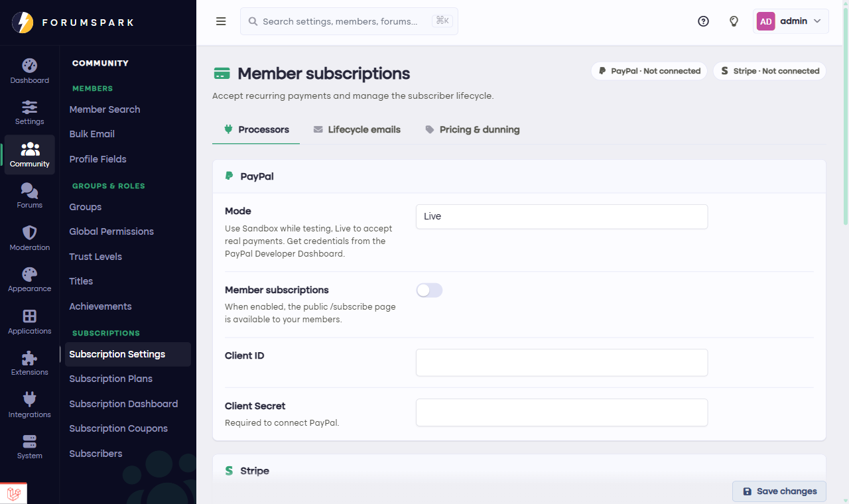849x504 pixels.
Task: Click the "SUBSCRIPTIONS" section heading
Action: [x=106, y=333]
